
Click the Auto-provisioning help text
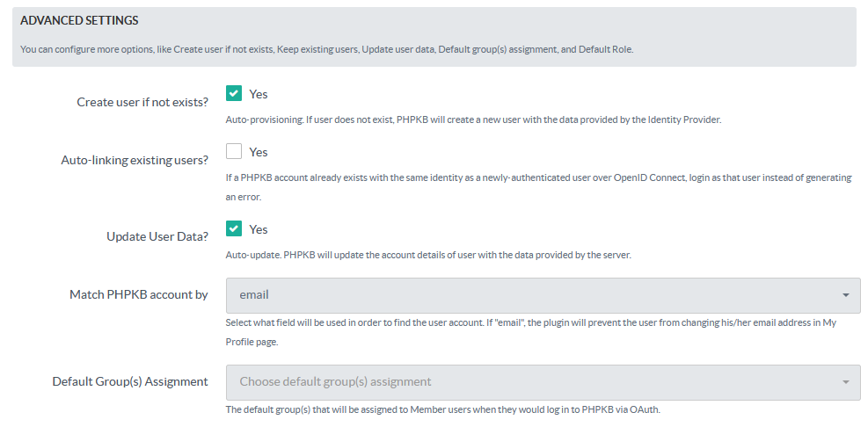tap(473, 119)
